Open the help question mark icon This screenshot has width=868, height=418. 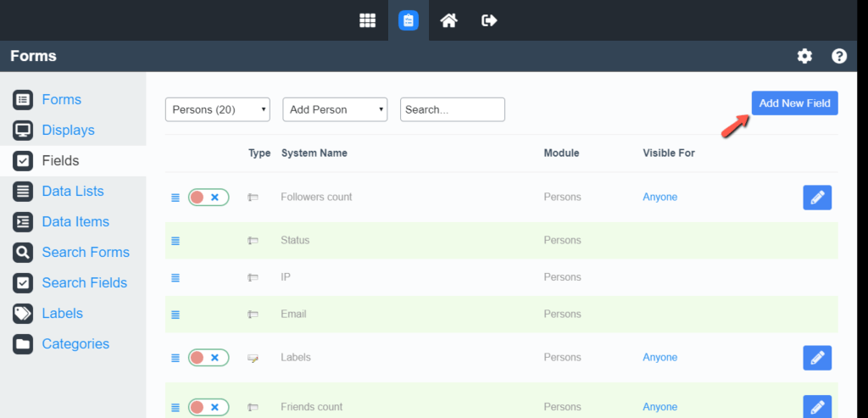click(x=839, y=56)
